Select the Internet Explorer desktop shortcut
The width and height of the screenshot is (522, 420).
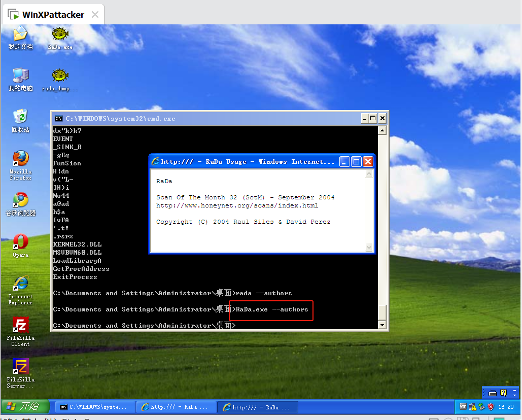pos(20,290)
